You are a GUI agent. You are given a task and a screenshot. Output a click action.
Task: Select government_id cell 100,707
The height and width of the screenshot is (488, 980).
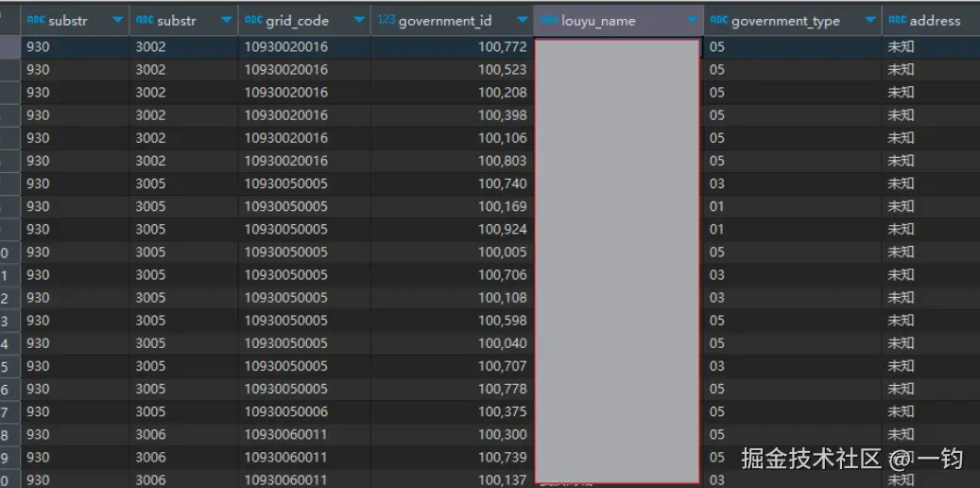pos(452,366)
